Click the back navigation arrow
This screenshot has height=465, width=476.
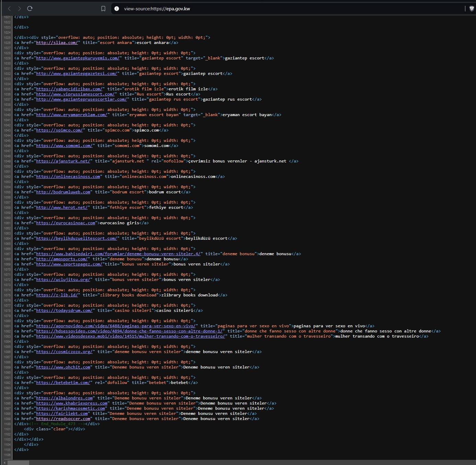9,9
